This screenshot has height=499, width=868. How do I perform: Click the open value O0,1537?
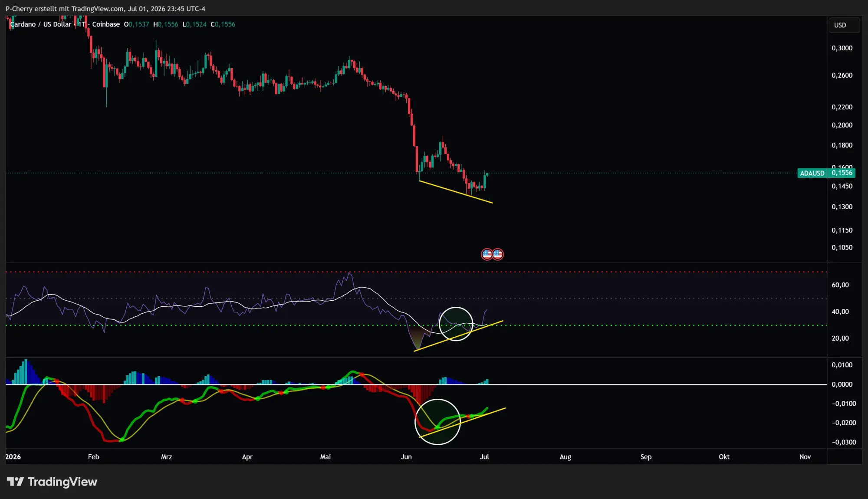(136, 24)
